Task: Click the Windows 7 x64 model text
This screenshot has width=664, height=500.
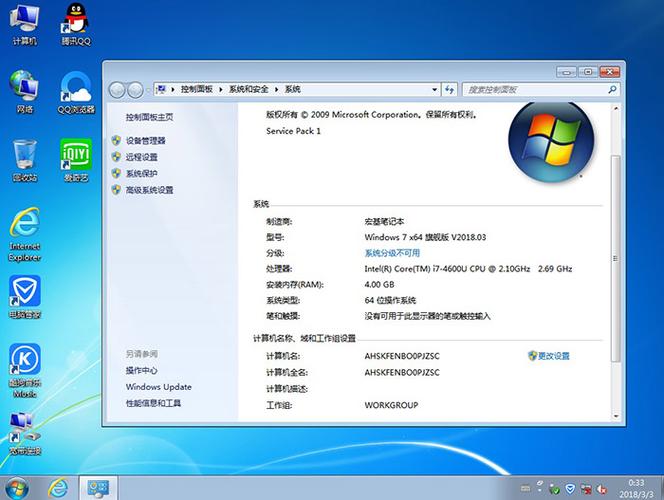Action: (425, 238)
